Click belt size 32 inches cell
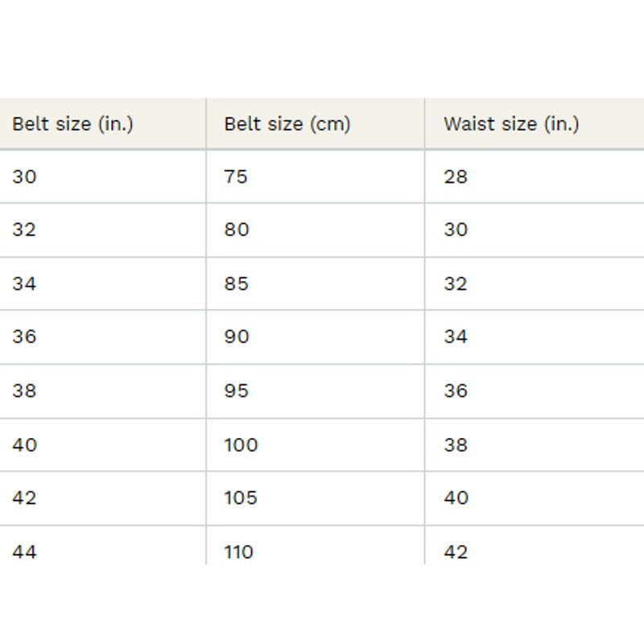The image size is (644, 644). click(25, 229)
